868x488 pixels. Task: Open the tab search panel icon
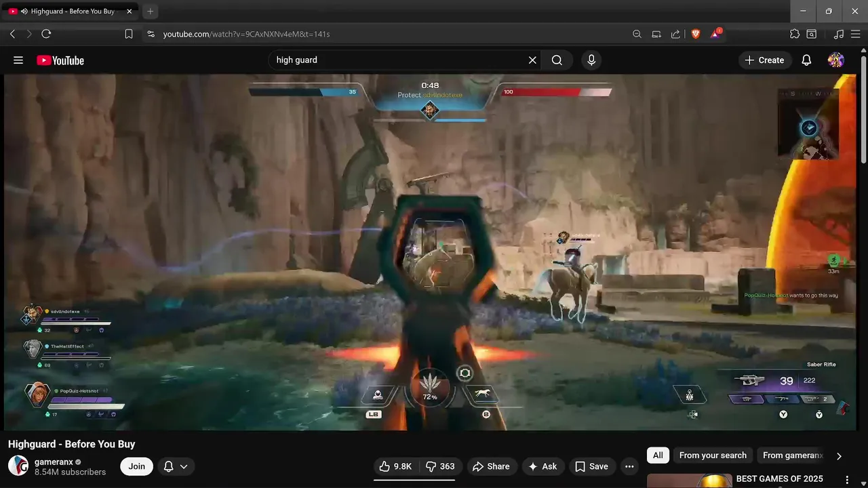tap(812, 34)
